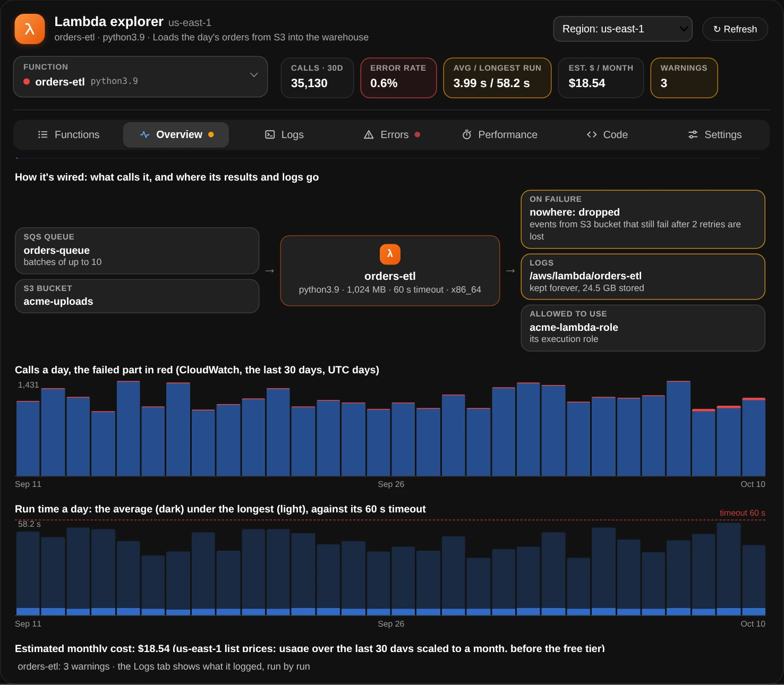The width and height of the screenshot is (784, 685).
Task: Open the Error Rate 0.6% card
Action: coord(398,78)
